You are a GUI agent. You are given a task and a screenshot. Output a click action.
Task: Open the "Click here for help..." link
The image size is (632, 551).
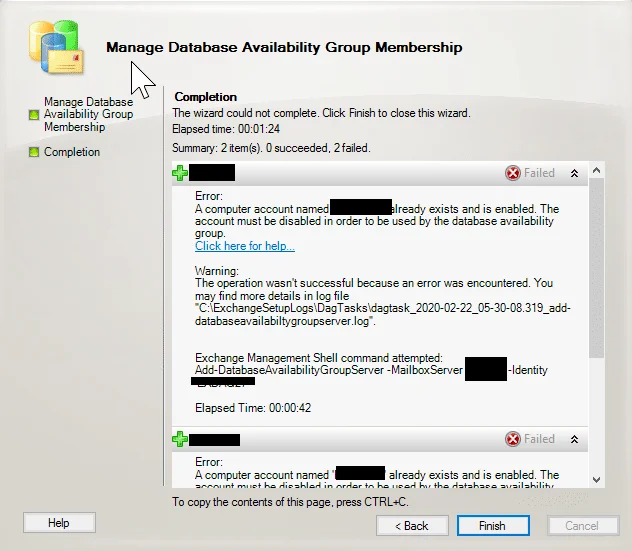245,246
